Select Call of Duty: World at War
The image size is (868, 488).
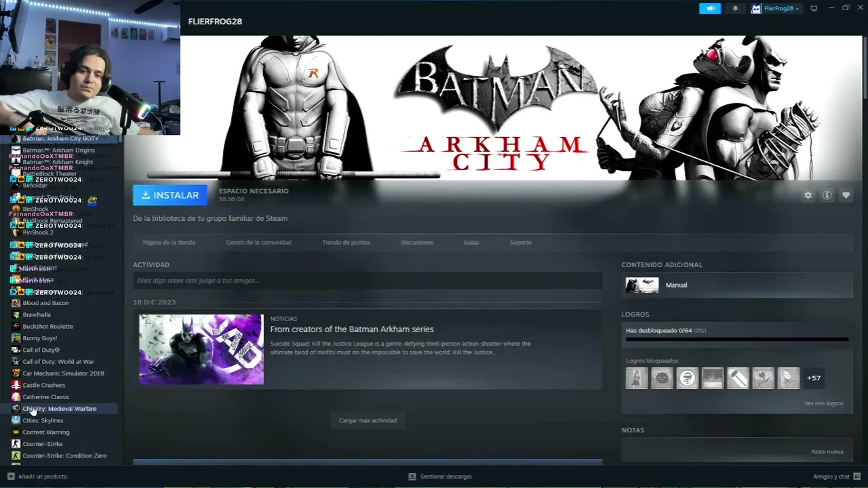pyautogui.click(x=58, y=361)
